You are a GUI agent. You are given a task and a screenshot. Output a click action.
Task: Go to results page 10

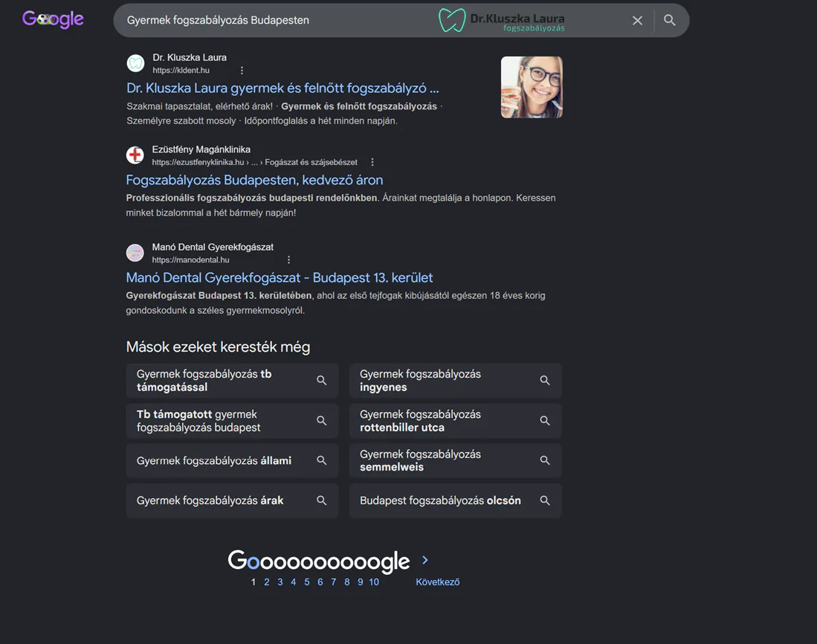[x=374, y=582]
